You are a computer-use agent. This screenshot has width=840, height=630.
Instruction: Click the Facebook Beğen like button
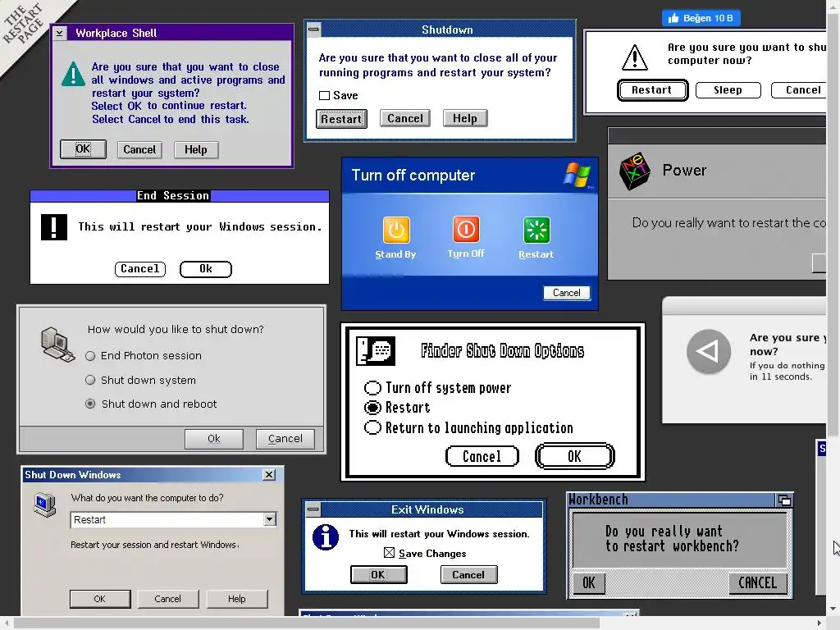point(701,18)
